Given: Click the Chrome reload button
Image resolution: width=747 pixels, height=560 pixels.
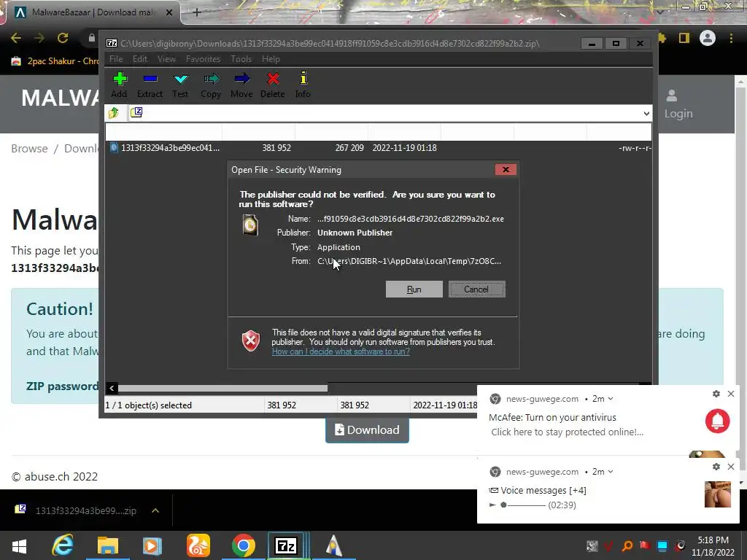Looking at the screenshot, I should click(x=63, y=38).
